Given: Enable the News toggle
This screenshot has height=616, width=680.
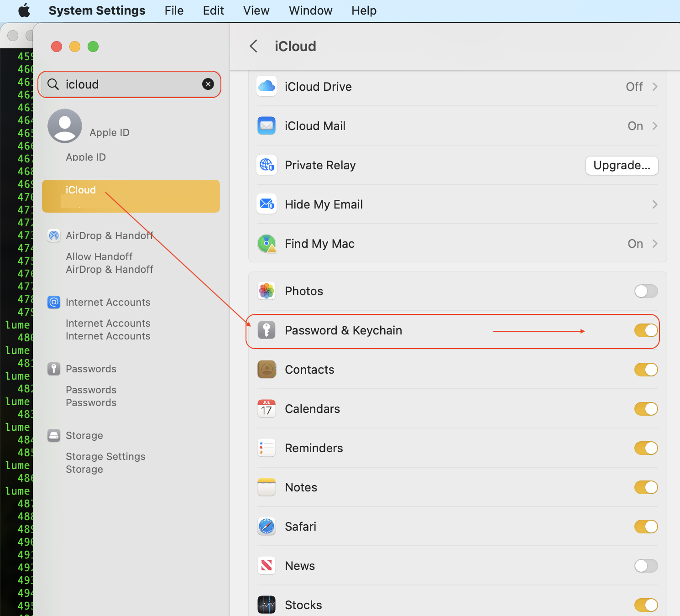Looking at the screenshot, I should (646, 566).
